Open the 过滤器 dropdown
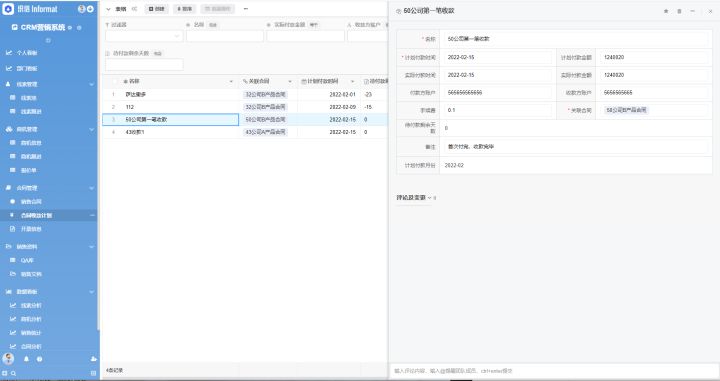This screenshot has height=381, width=720. click(144, 36)
